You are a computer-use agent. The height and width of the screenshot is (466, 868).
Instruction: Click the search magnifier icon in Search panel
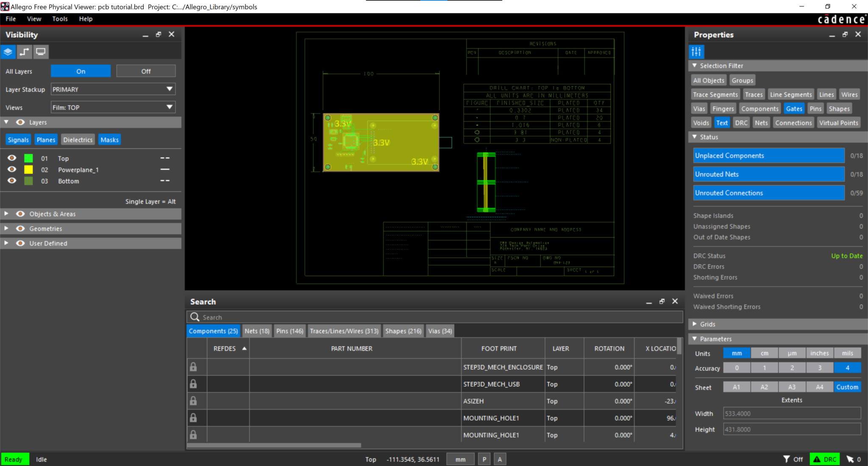pos(195,317)
